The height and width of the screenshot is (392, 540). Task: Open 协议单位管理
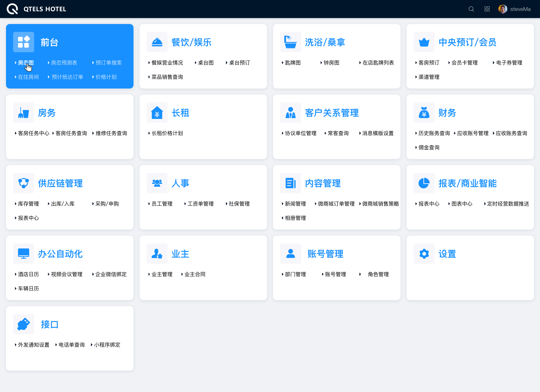tap(301, 133)
